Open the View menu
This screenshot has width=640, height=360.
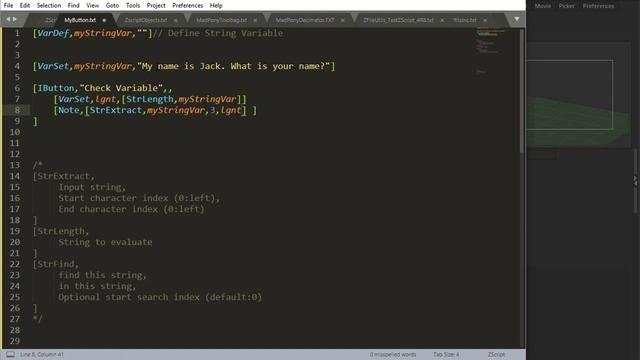92,5
